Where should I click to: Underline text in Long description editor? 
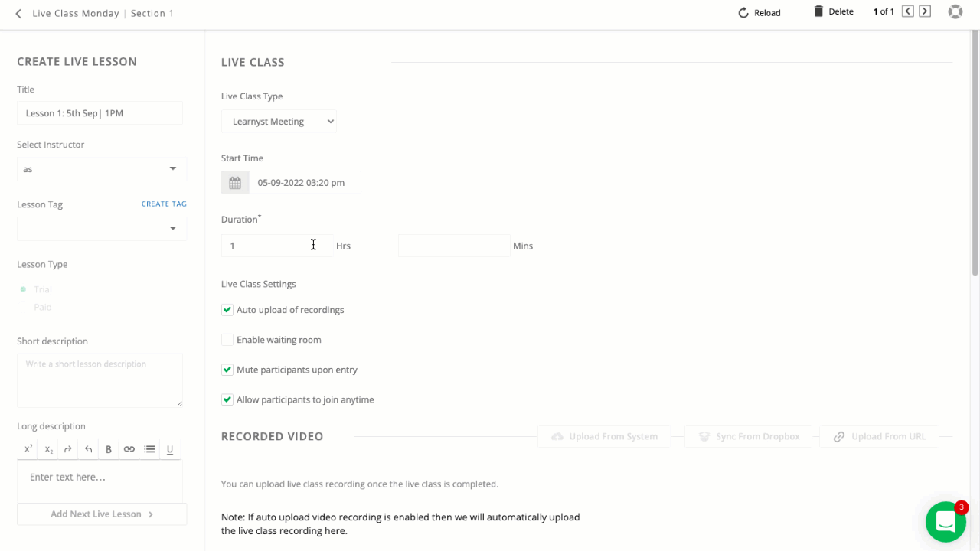(x=170, y=449)
